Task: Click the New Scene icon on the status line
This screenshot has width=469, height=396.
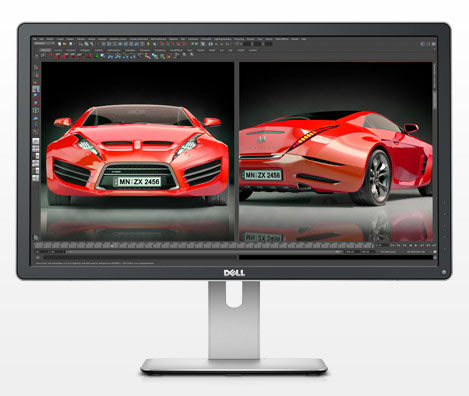Action: 59,44
